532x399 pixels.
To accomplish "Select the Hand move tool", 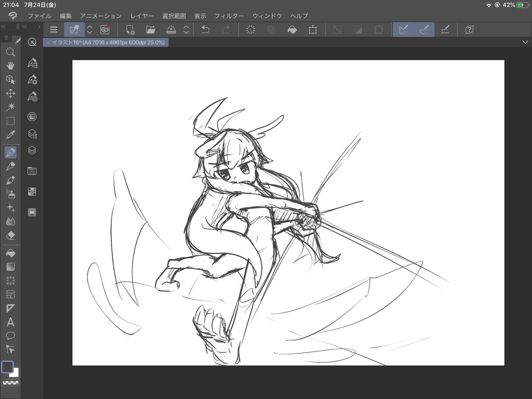I will 11,66.
